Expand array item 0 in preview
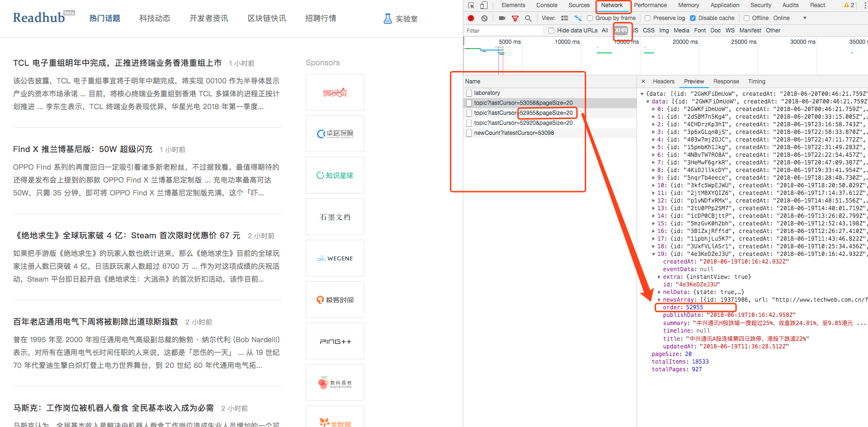Screen dimensions: 868x427 653,109
